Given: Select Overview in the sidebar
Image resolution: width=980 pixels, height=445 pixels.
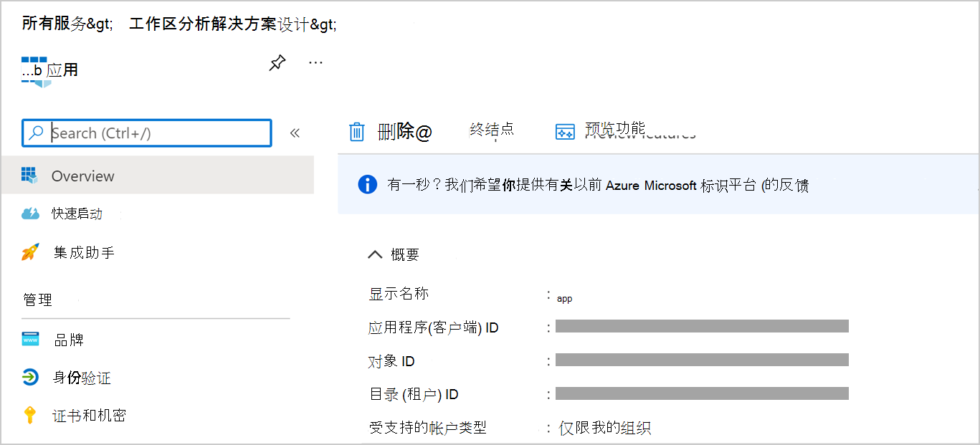Looking at the screenshot, I should coord(157,176).
